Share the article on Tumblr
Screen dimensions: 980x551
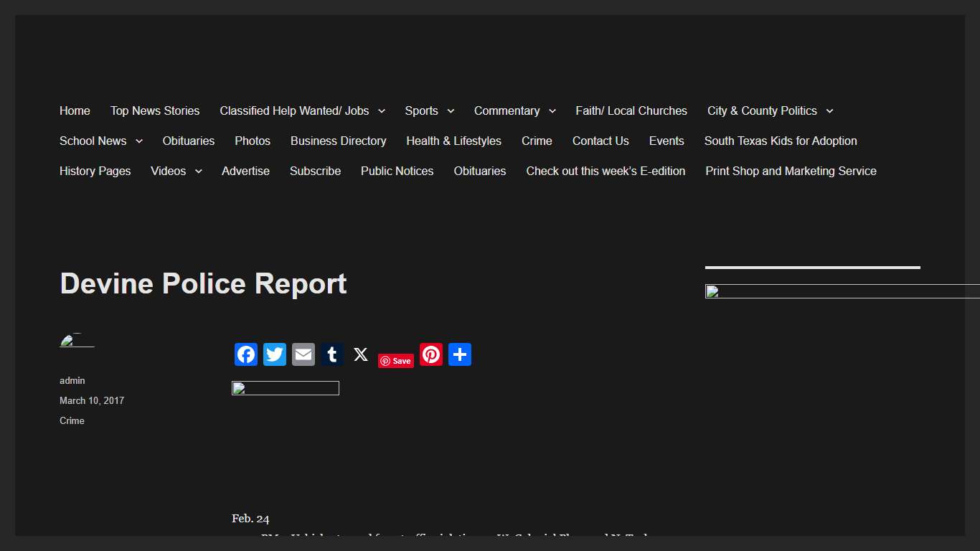point(331,354)
